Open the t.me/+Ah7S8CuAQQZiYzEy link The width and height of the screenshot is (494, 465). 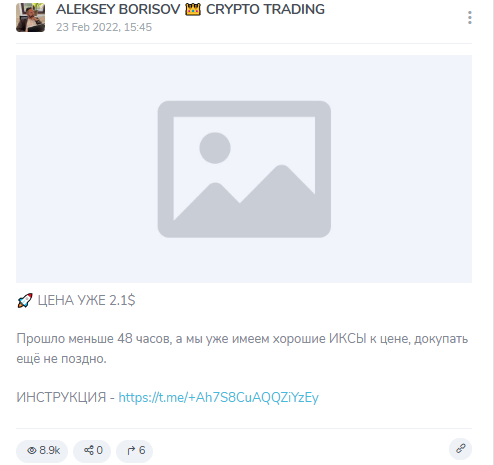[x=219, y=397]
